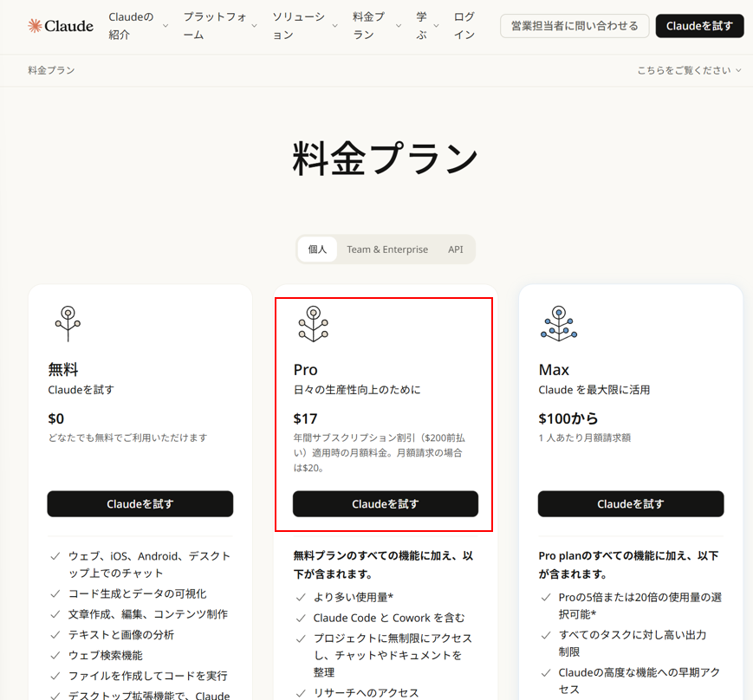The height and width of the screenshot is (700, 753).
Task: Click the header Claudeを試す button
Action: (x=699, y=25)
